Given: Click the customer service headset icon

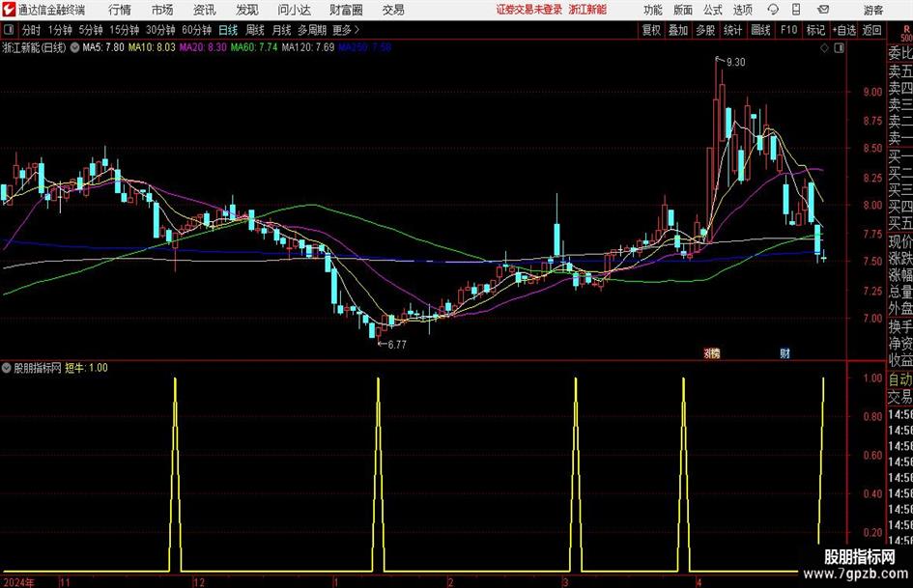Looking at the screenshot, I should click(x=773, y=10).
